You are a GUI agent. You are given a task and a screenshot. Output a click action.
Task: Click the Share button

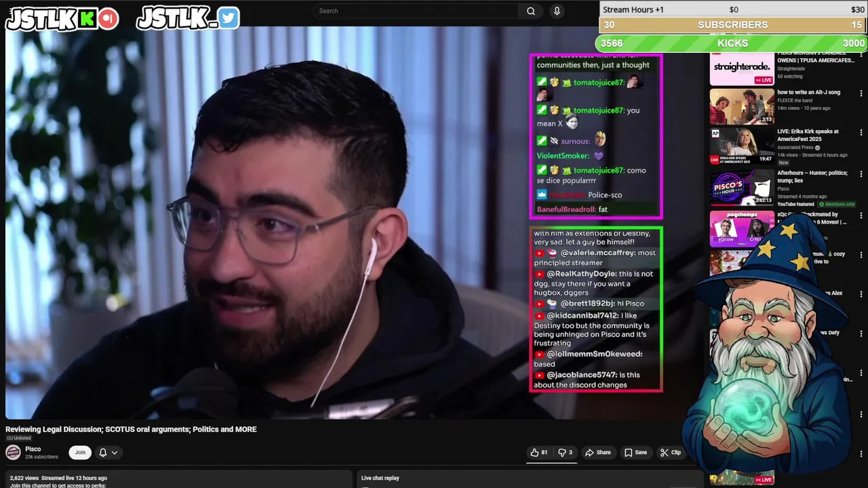[x=598, y=453]
